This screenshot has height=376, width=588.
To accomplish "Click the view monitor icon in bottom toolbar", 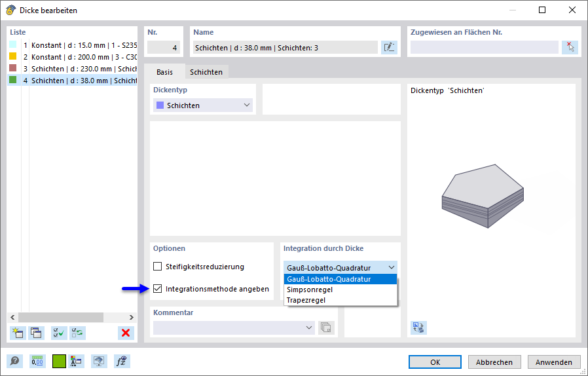I will [x=99, y=362].
